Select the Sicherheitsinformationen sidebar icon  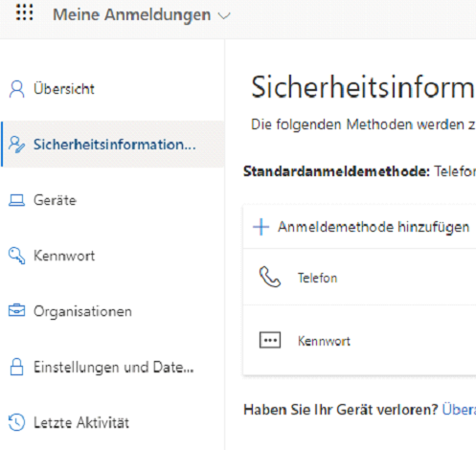pos(16,145)
